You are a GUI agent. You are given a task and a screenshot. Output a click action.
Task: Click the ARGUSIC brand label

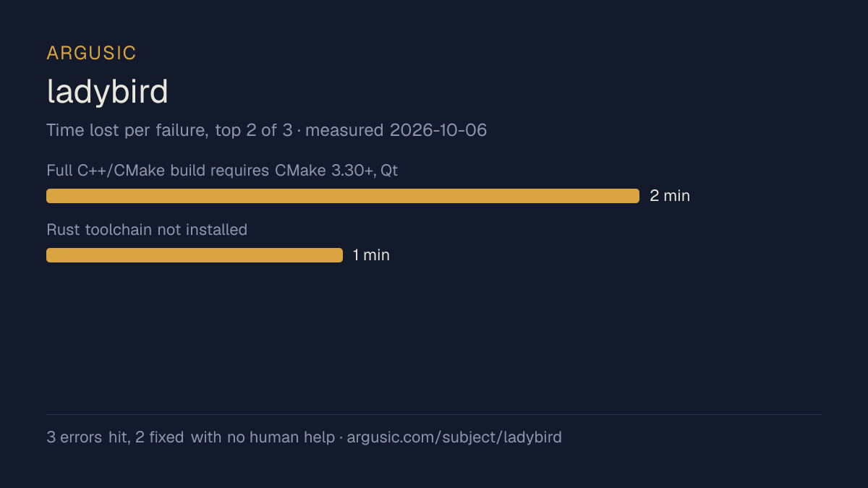(x=91, y=53)
